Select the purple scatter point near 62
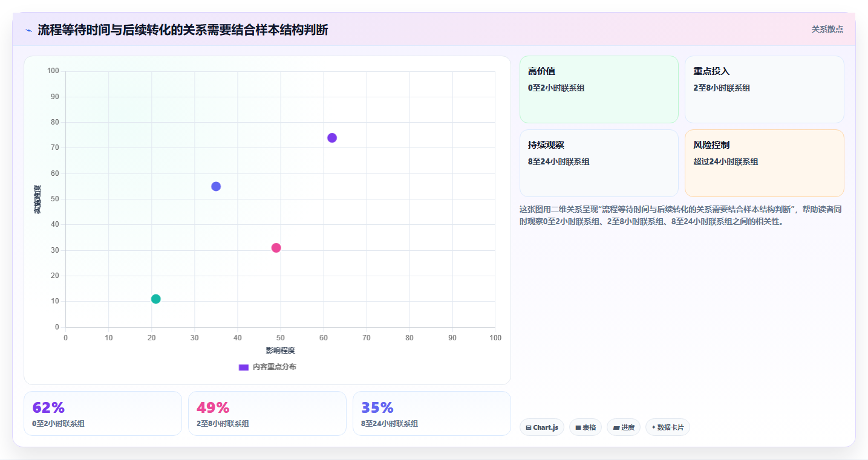Screen dimensions: 868x460 [x=332, y=138]
